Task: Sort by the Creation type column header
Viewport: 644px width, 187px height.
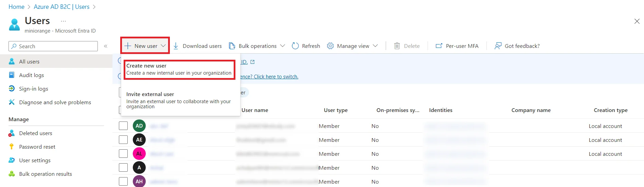Action: [610, 110]
